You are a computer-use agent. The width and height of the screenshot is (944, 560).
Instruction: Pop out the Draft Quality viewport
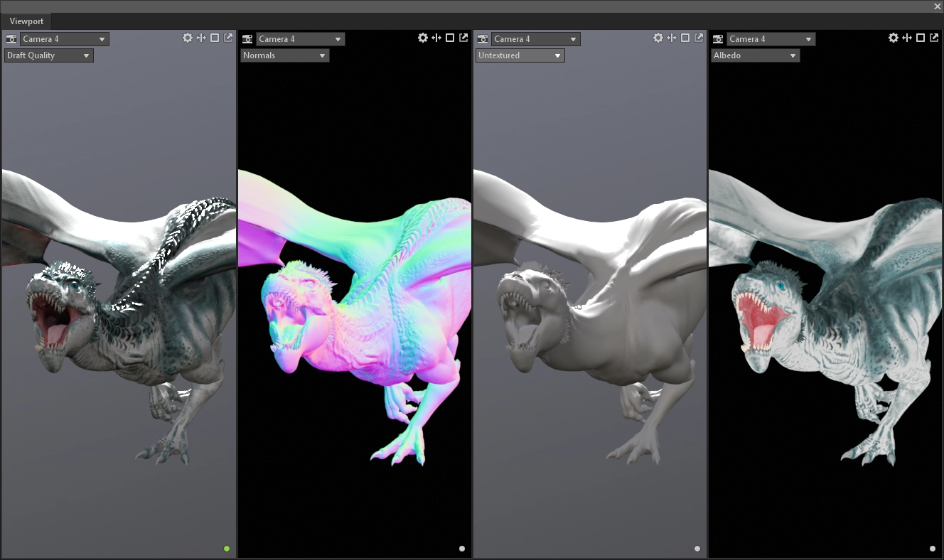(x=228, y=38)
